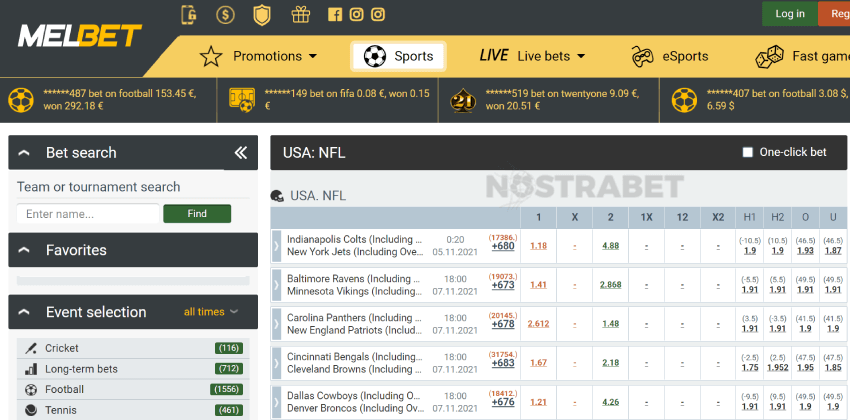Open +676 markets for Cowboys game
Screen dimensions: 850x420
tap(503, 402)
